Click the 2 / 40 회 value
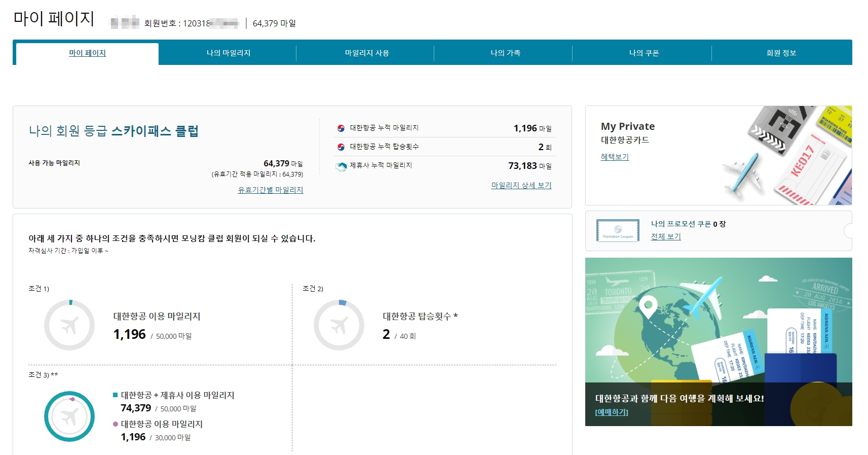Image resolution: width=868 pixels, height=455 pixels. [x=399, y=335]
